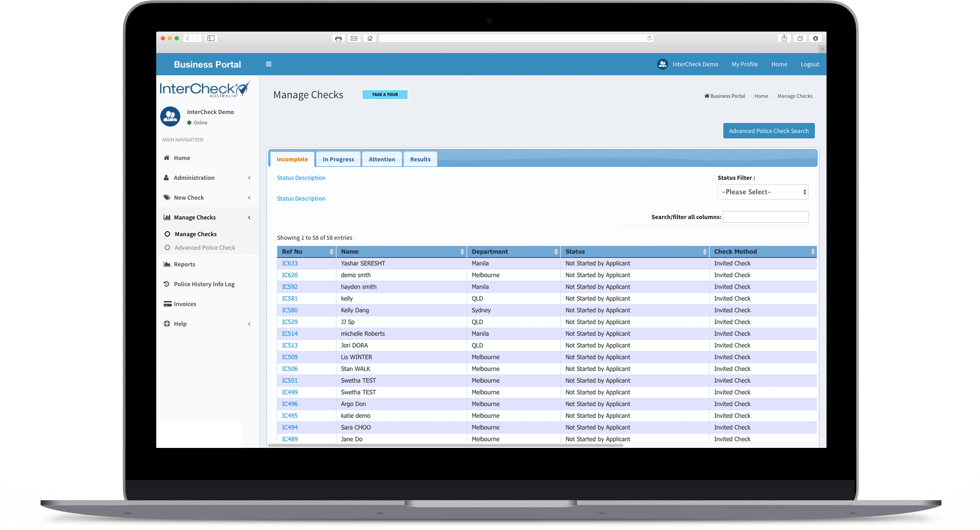Select Advanced Police Check submenu item
The width and height of the screenshot is (980, 530).
(x=205, y=248)
